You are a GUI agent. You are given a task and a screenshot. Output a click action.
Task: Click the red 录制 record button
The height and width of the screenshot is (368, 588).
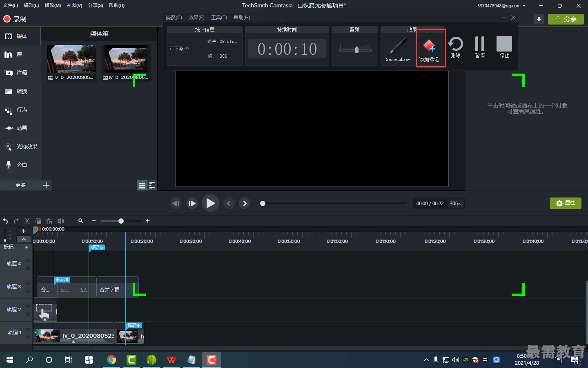[15, 19]
